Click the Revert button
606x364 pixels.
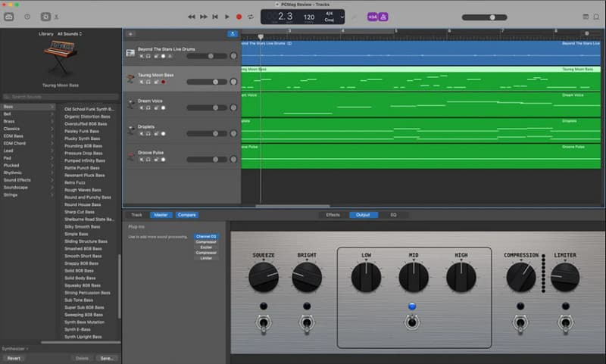(x=14, y=358)
